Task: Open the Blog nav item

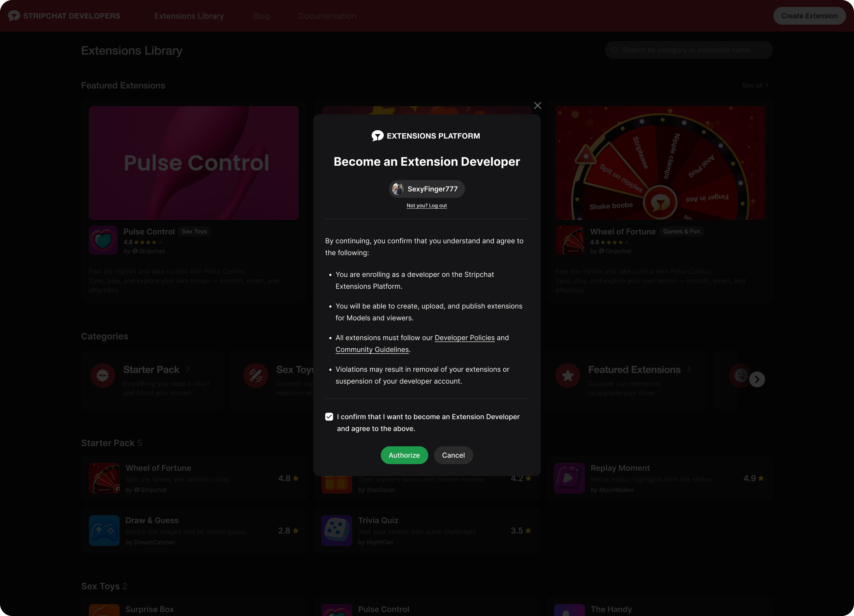Action: click(261, 16)
